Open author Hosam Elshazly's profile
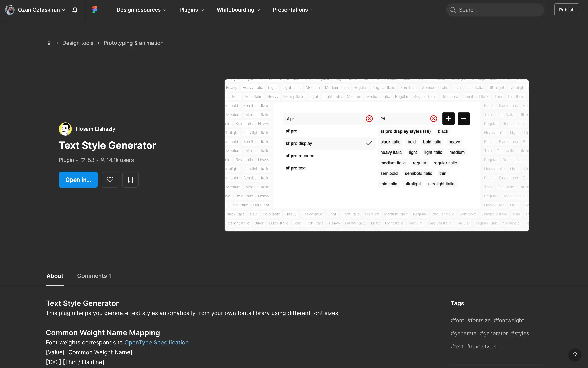The width and height of the screenshot is (588, 368). point(96,129)
